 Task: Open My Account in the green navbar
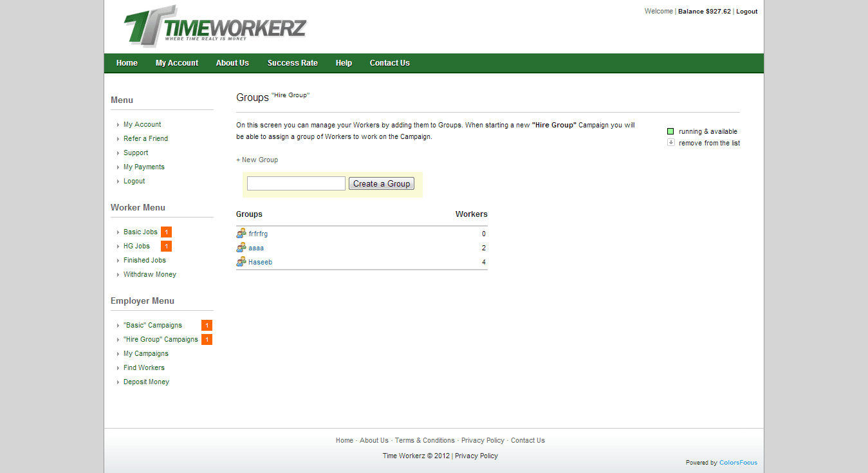pyautogui.click(x=177, y=63)
